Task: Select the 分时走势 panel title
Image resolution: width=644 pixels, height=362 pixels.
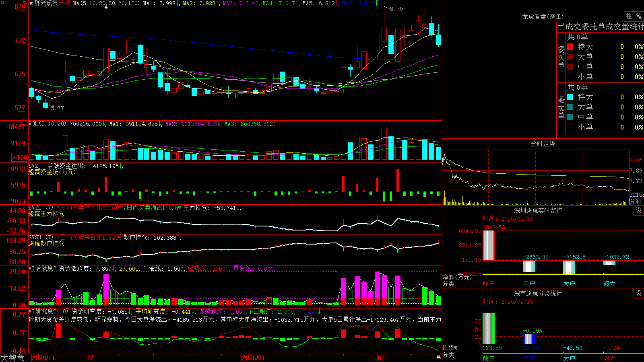Action: click(543, 144)
